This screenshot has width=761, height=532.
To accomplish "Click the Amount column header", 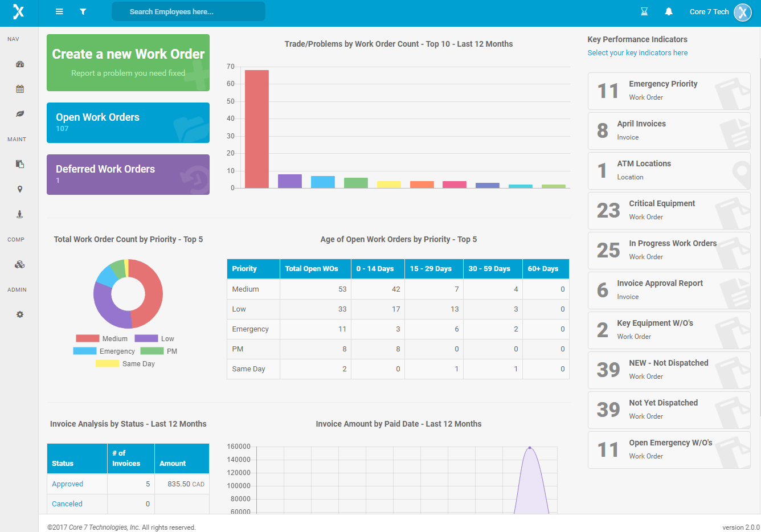I will tap(182, 459).
